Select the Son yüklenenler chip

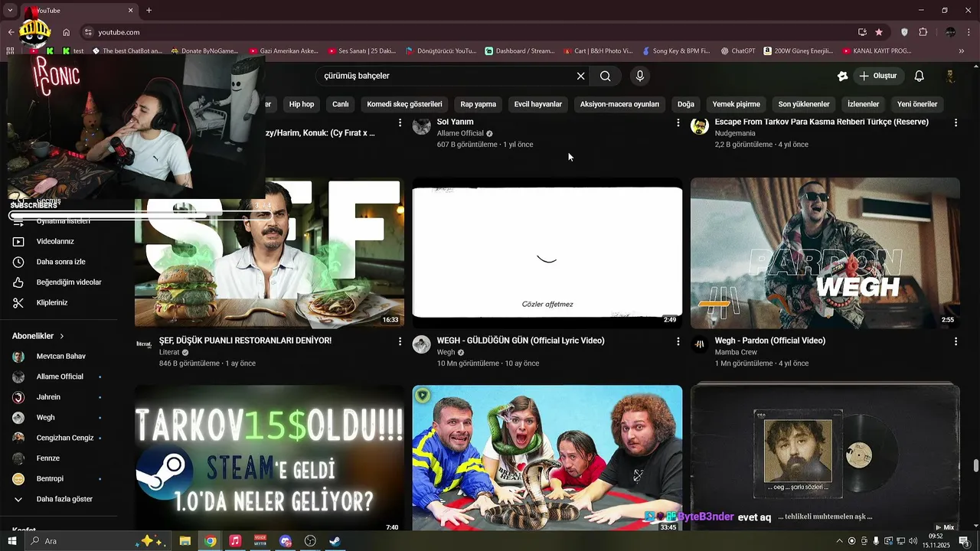point(804,104)
